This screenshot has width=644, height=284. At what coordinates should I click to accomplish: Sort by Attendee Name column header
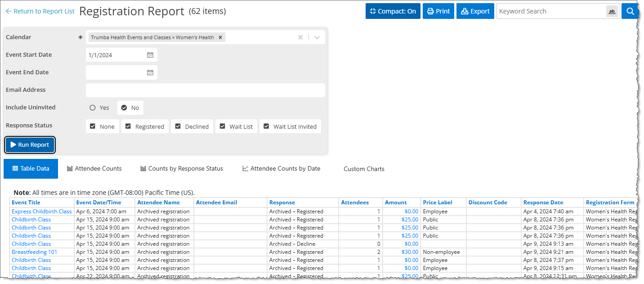158,203
